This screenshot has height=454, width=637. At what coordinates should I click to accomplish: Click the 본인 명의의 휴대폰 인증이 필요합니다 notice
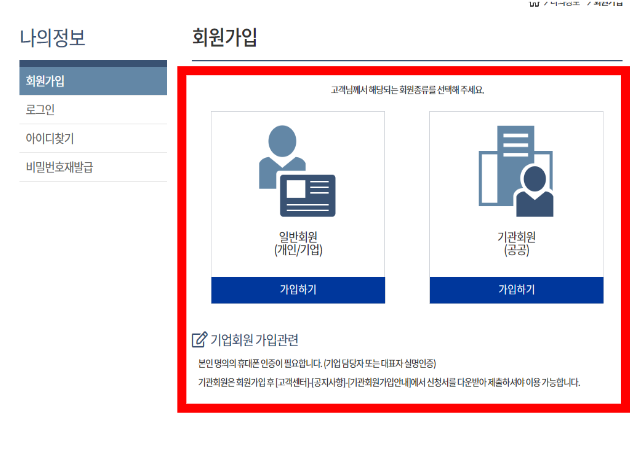(317, 363)
